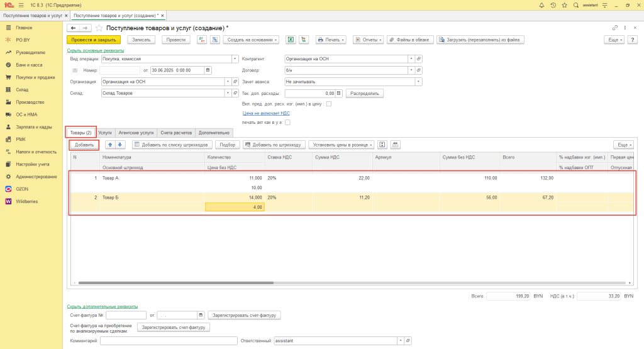Toggle печать акт как в у.е. checkbox
Image resolution: width=644 pixels, height=349 pixels.
pyautogui.click(x=287, y=123)
